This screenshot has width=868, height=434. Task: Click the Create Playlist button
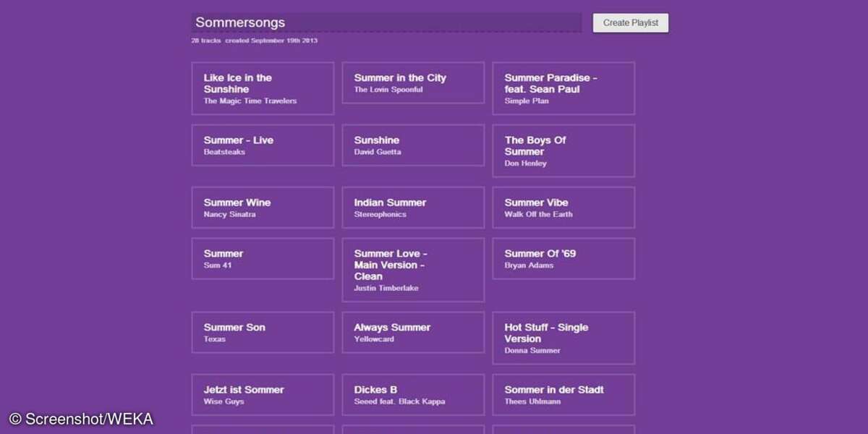click(x=631, y=22)
